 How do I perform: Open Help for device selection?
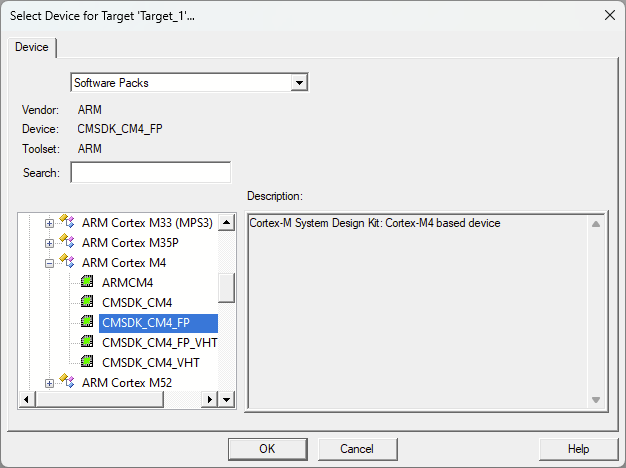[x=578, y=449]
